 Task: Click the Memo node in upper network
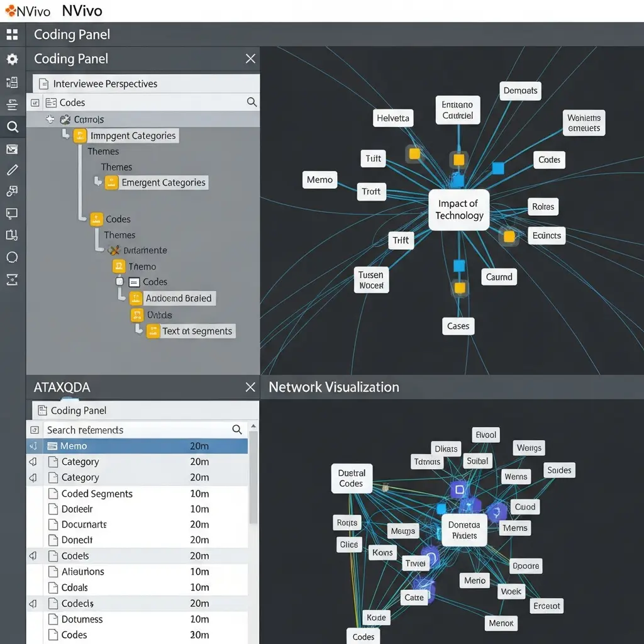319,180
